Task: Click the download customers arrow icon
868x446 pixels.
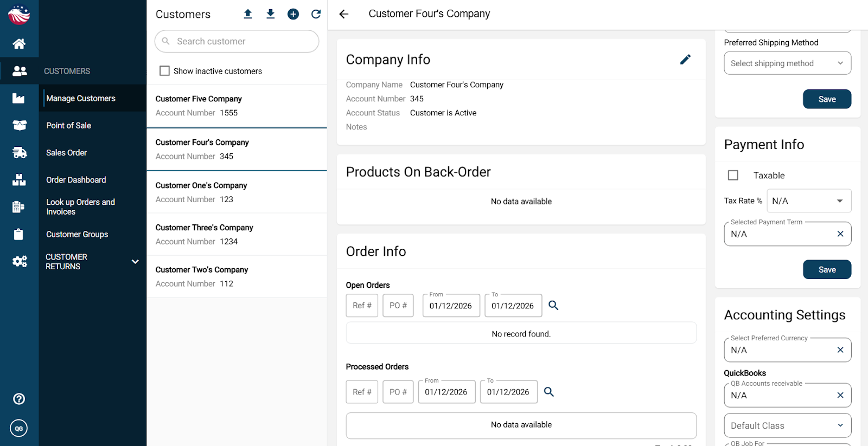Action: [x=271, y=14]
